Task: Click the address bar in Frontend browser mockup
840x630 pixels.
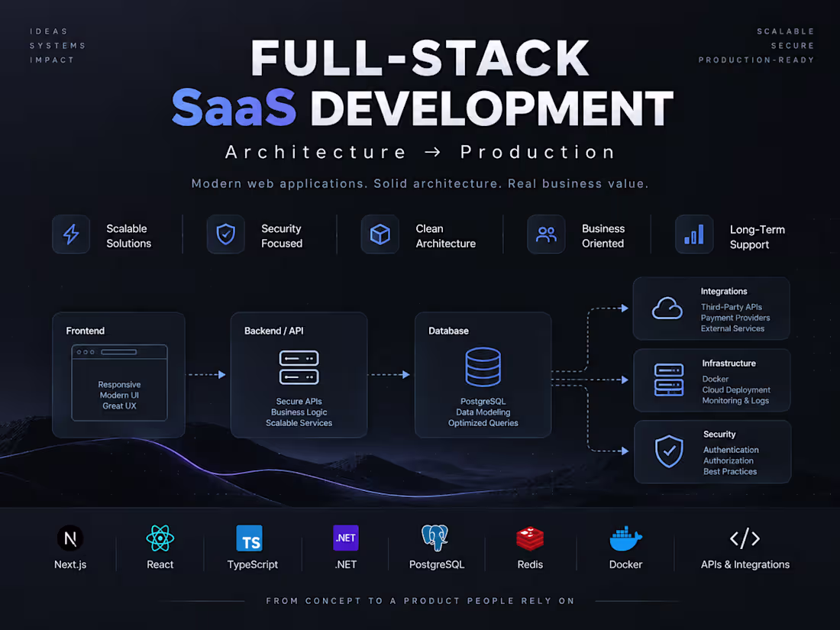Action: [119, 352]
